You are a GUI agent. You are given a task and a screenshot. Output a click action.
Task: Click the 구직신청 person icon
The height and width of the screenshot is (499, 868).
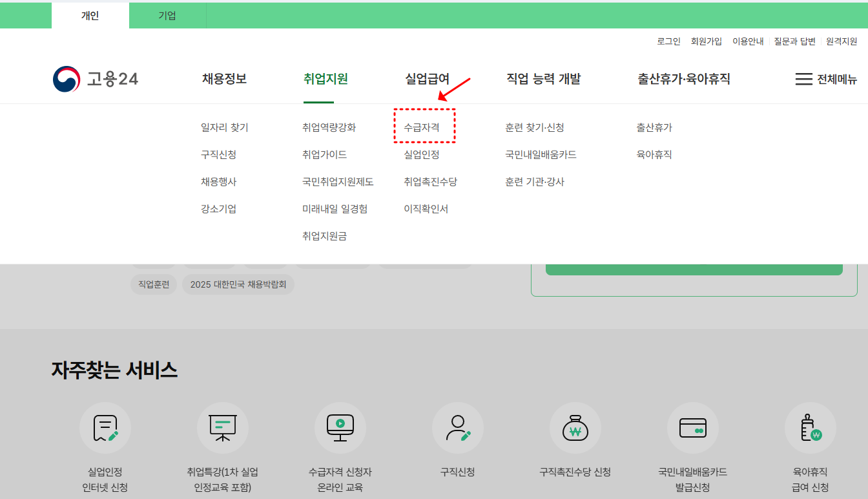458,427
